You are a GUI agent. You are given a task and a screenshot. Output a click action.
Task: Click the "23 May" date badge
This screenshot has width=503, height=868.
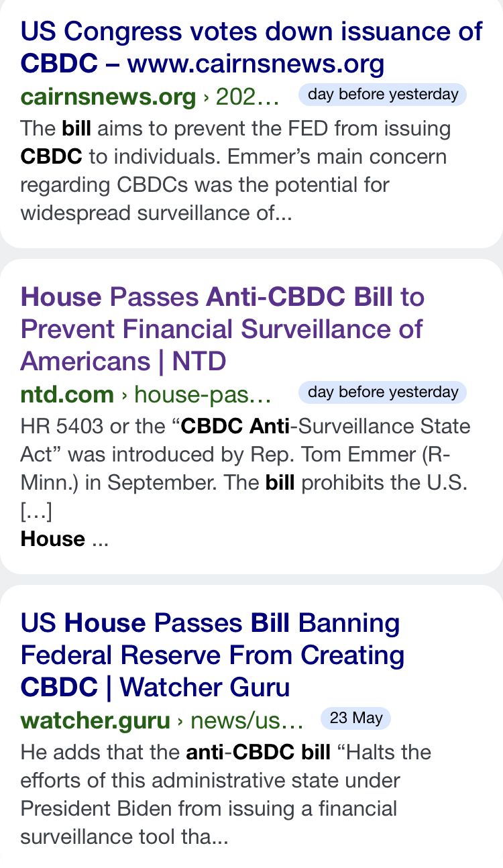(x=355, y=718)
